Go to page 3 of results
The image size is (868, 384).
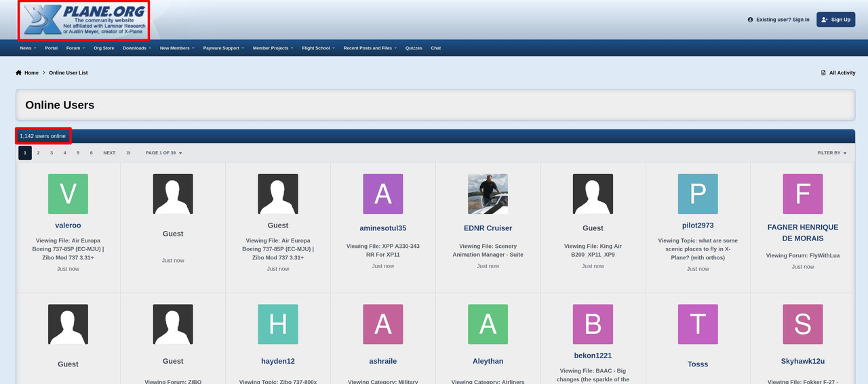(52, 153)
